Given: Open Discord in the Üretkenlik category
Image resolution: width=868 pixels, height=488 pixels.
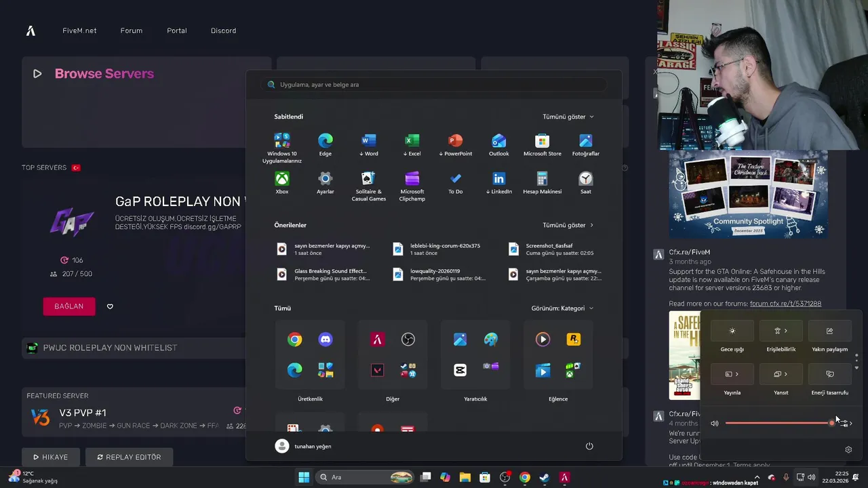Looking at the screenshot, I should click(x=325, y=340).
